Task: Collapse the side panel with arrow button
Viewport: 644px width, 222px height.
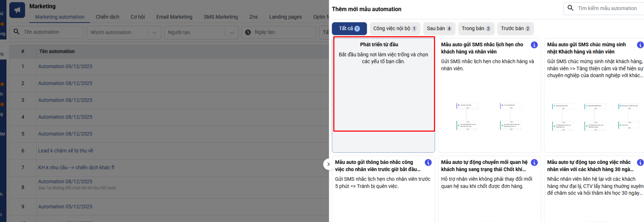Action: click(x=328, y=164)
